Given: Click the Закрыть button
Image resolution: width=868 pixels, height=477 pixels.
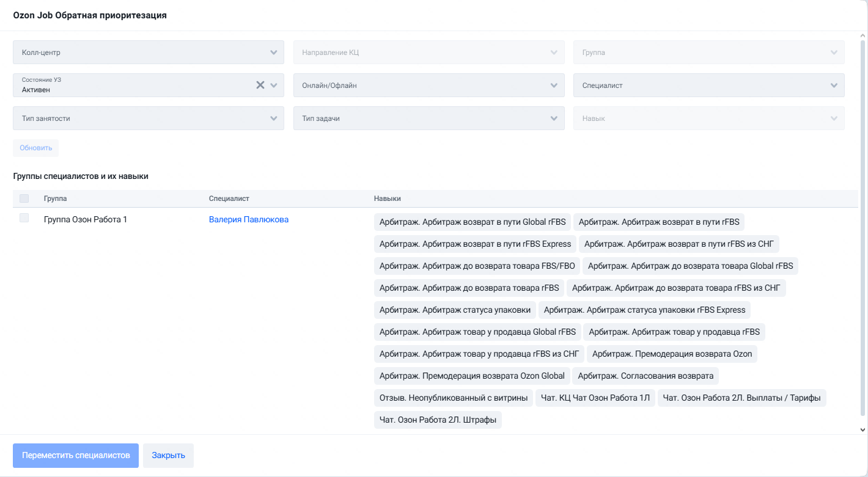Looking at the screenshot, I should [168, 456].
